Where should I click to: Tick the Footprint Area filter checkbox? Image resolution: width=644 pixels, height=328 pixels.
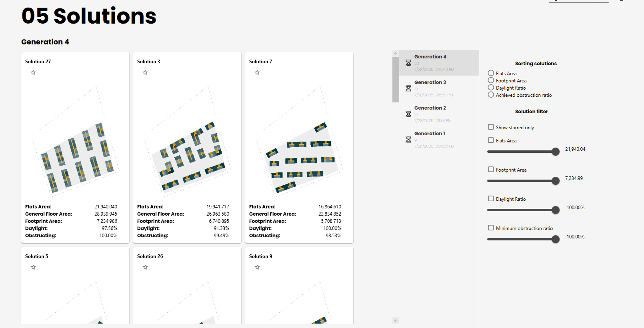pyautogui.click(x=491, y=170)
